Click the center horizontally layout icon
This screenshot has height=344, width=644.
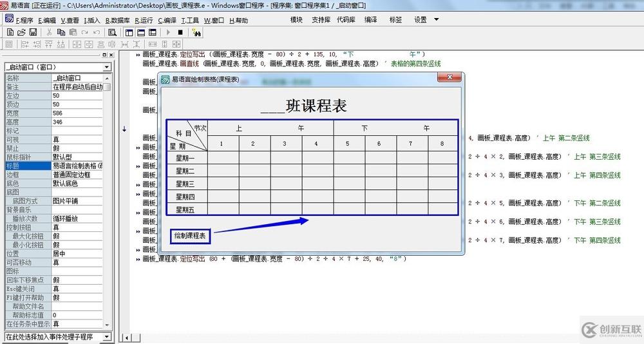77,44
